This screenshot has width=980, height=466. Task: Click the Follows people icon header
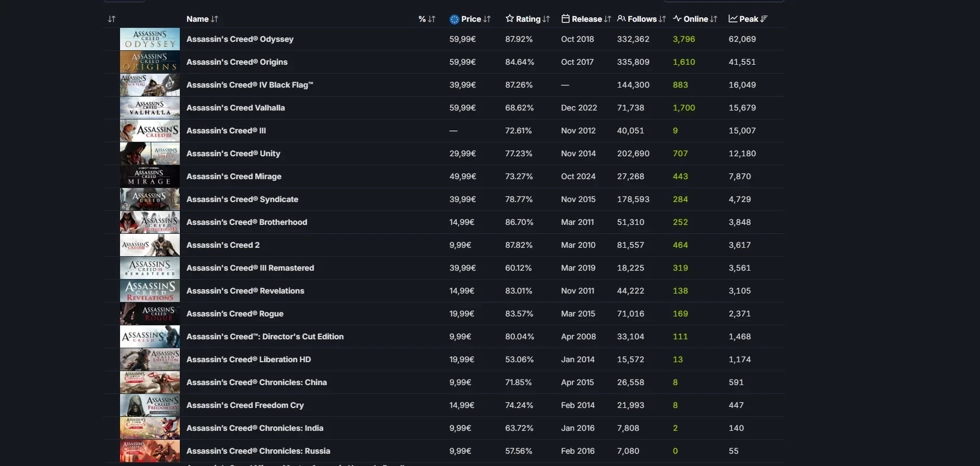[621, 19]
